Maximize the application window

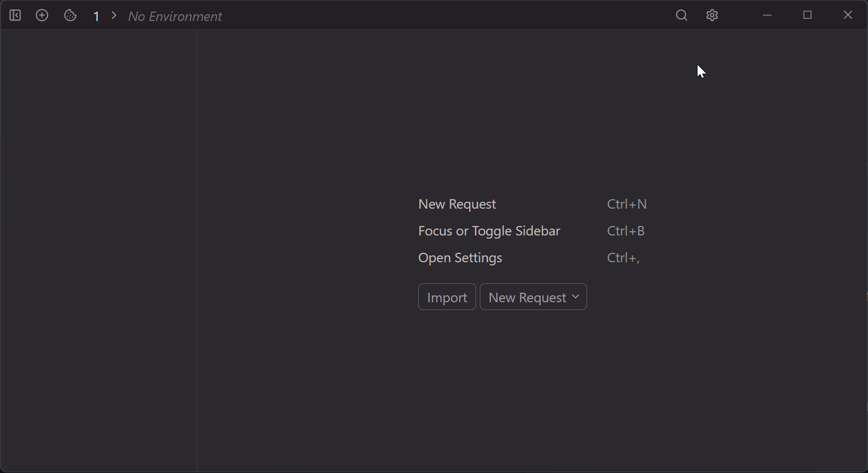point(808,15)
